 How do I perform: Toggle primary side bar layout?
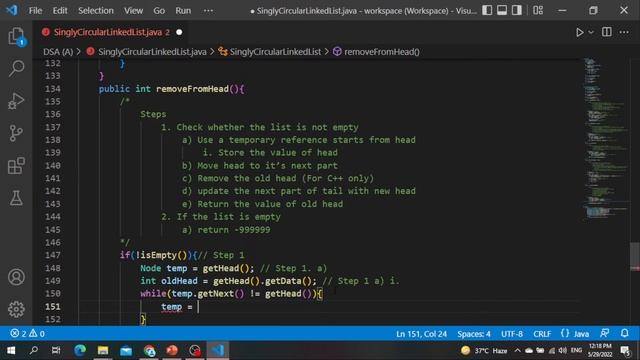click(x=487, y=10)
